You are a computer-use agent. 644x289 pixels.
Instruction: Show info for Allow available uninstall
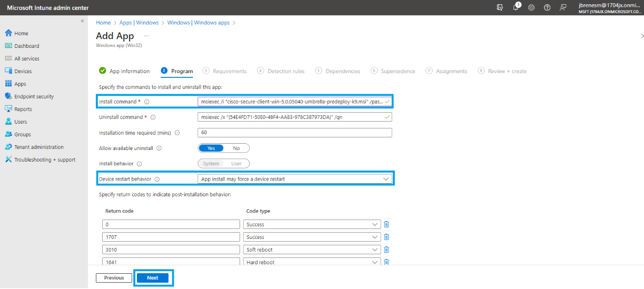tap(159, 148)
